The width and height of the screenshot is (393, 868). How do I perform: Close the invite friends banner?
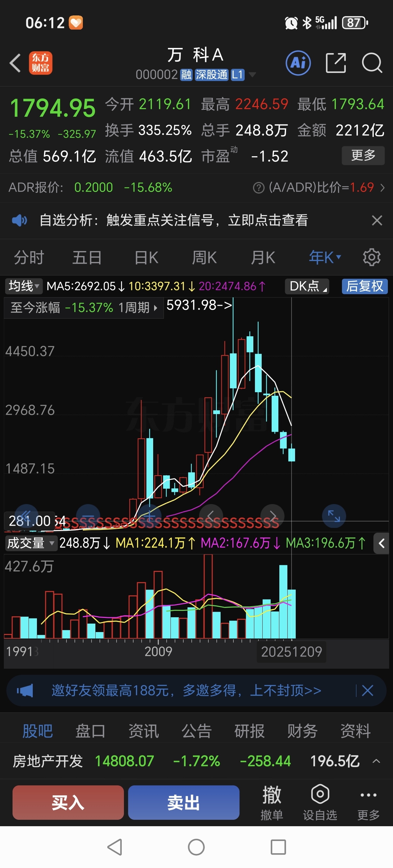(x=367, y=691)
